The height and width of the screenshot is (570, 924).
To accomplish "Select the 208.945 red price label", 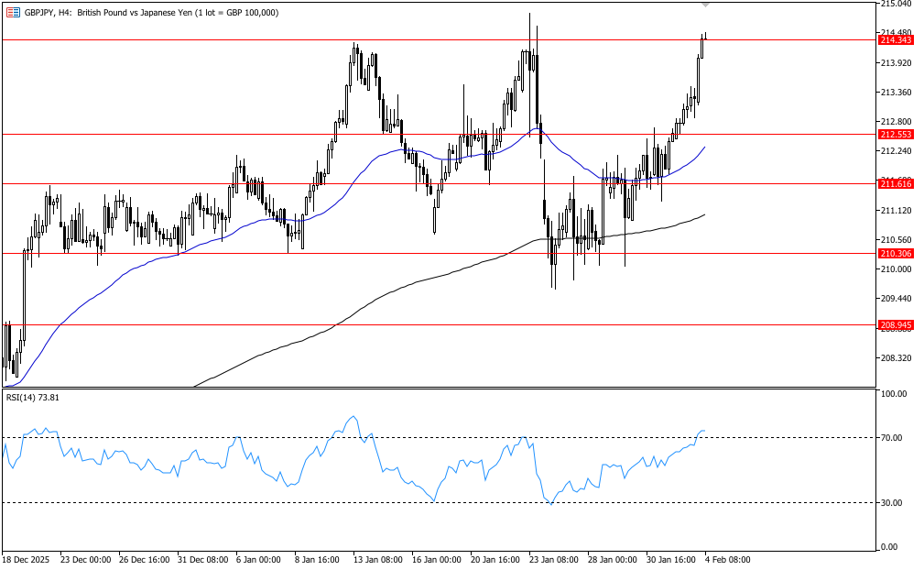I will coord(895,325).
